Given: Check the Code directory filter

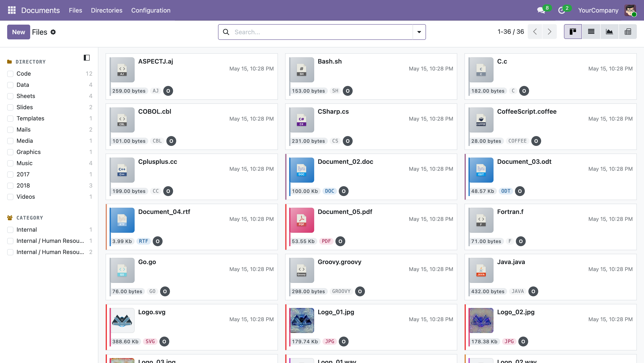Looking at the screenshot, I should [10, 74].
